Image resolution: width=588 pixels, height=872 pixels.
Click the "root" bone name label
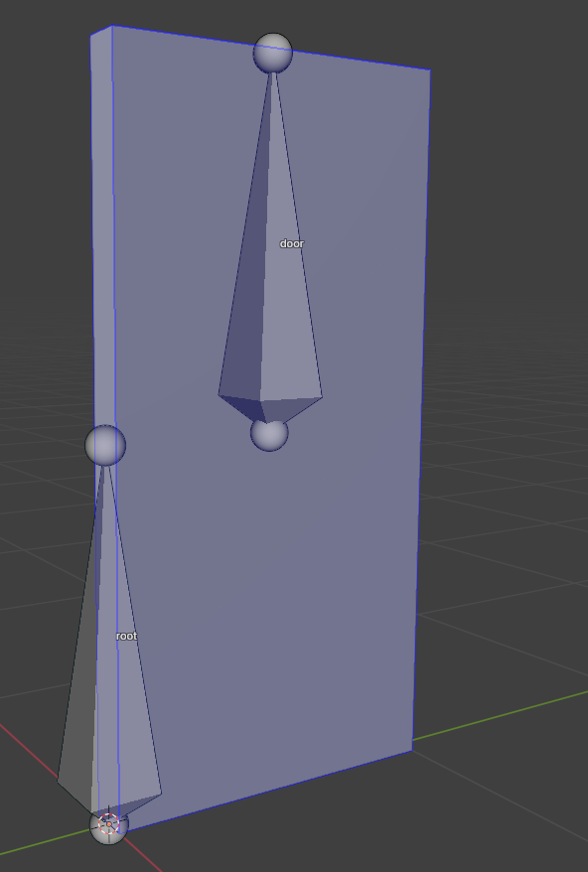click(126, 636)
